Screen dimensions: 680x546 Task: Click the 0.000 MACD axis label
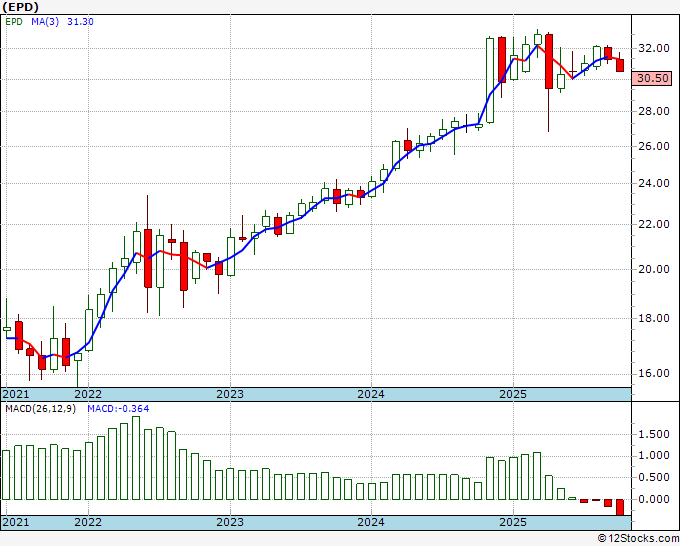tap(653, 500)
